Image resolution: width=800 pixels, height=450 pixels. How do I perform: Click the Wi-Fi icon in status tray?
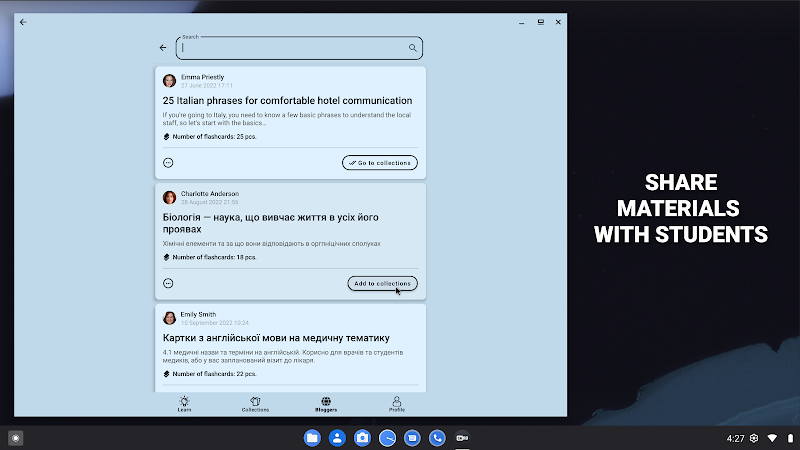[772, 438]
